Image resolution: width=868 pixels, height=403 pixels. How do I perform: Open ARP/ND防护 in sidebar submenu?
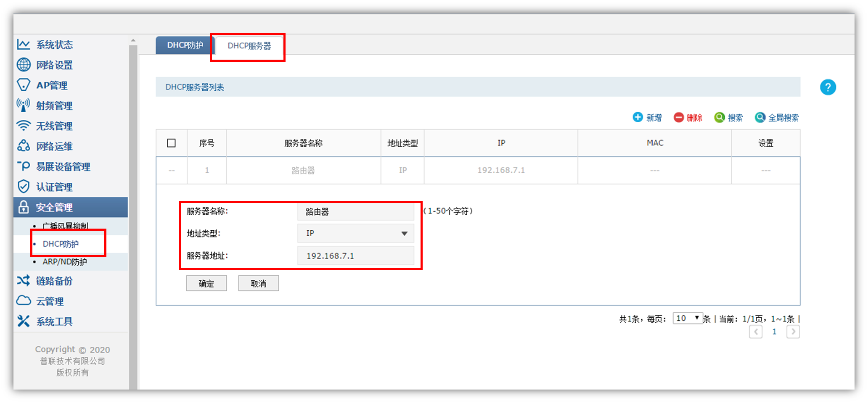click(65, 262)
